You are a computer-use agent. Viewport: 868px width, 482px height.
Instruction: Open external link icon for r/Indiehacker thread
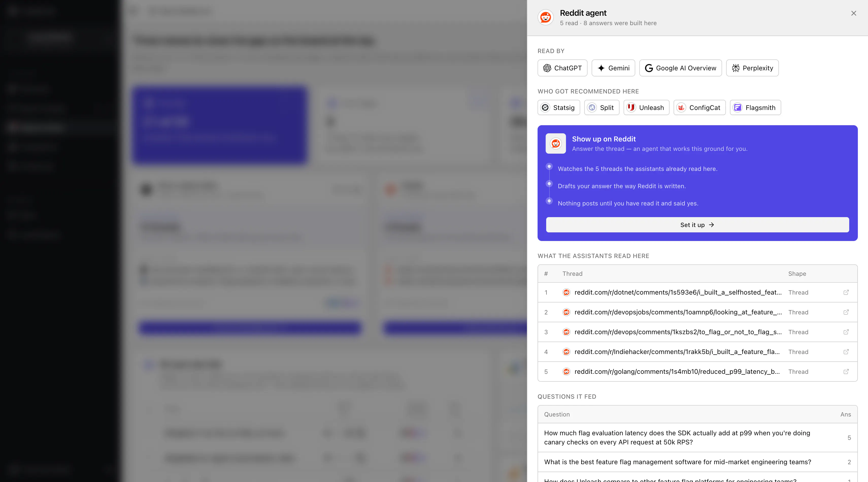coord(846,352)
